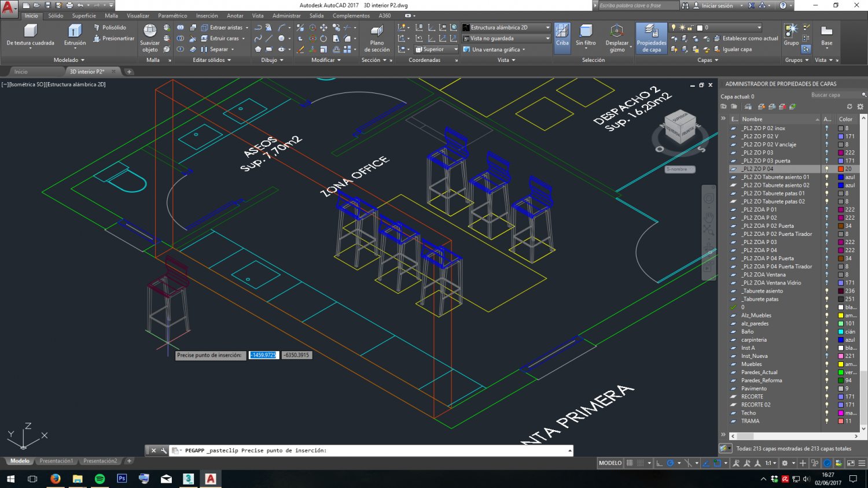The image size is (868, 488).
Task: Switch to the Presentación1 layout tab
Action: (x=56, y=461)
